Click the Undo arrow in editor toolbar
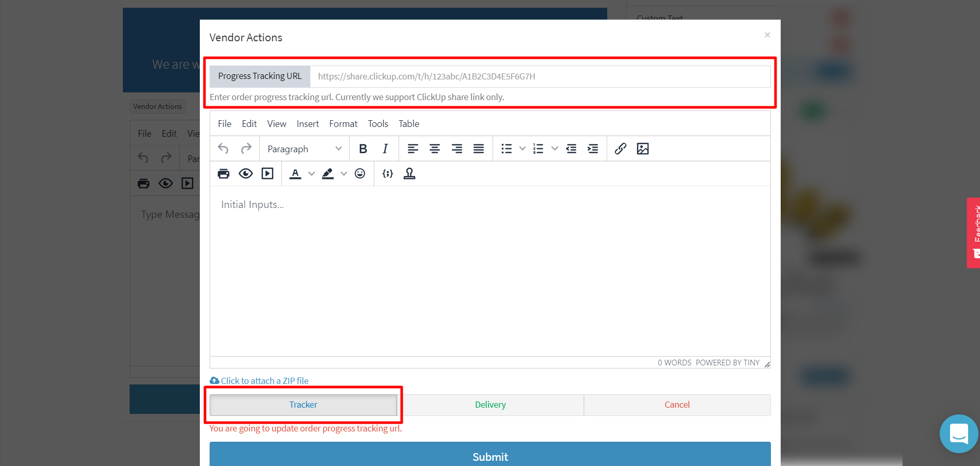 [x=223, y=149]
